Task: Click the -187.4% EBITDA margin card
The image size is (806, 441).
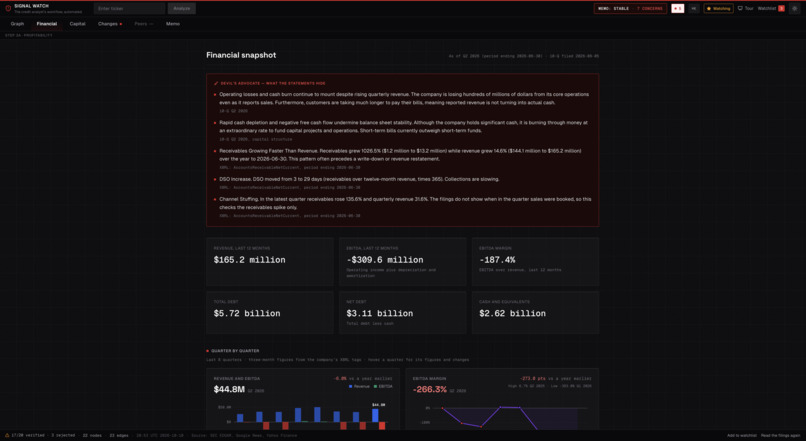Action: [535, 262]
